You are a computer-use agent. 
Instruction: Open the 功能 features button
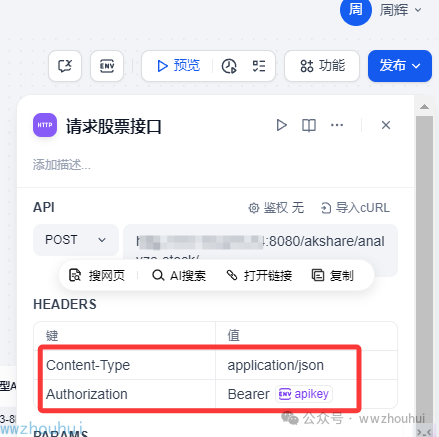pyautogui.click(x=322, y=66)
